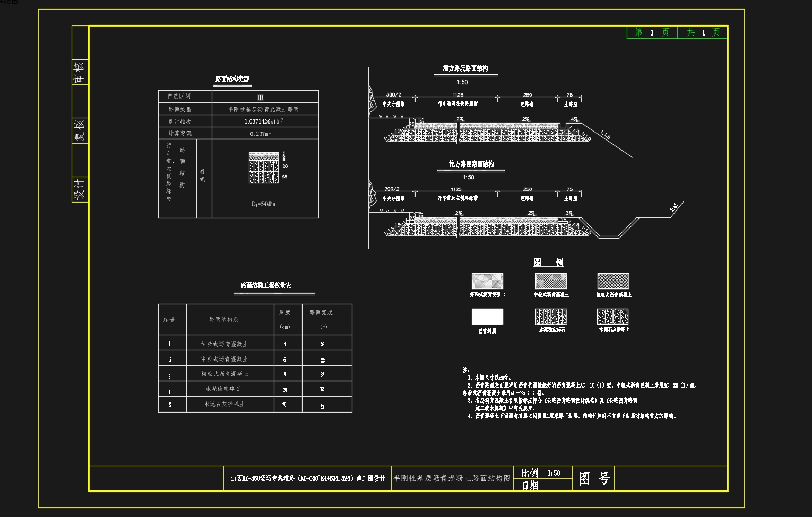Image resolution: width=812 pixels, height=517 pixels.
Task: Click the 粗粒式沥青混凝土 row in quantity table
Action: point(255,373)
